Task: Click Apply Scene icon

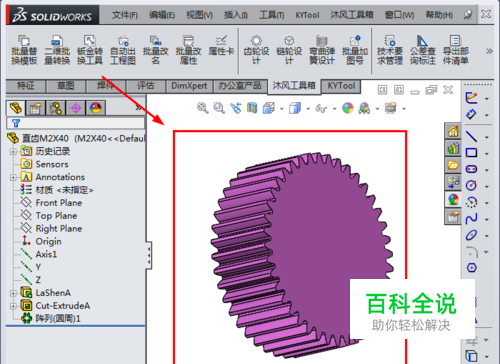Action: [x=364, y=108]
